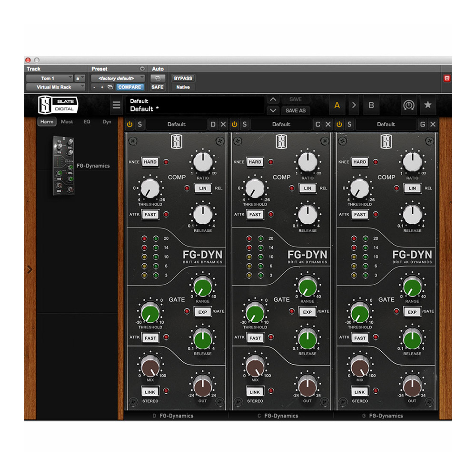Open the Virtual Mix Rack insert dropdown
The height and width of the screenshot is (476, 476).
56,87
